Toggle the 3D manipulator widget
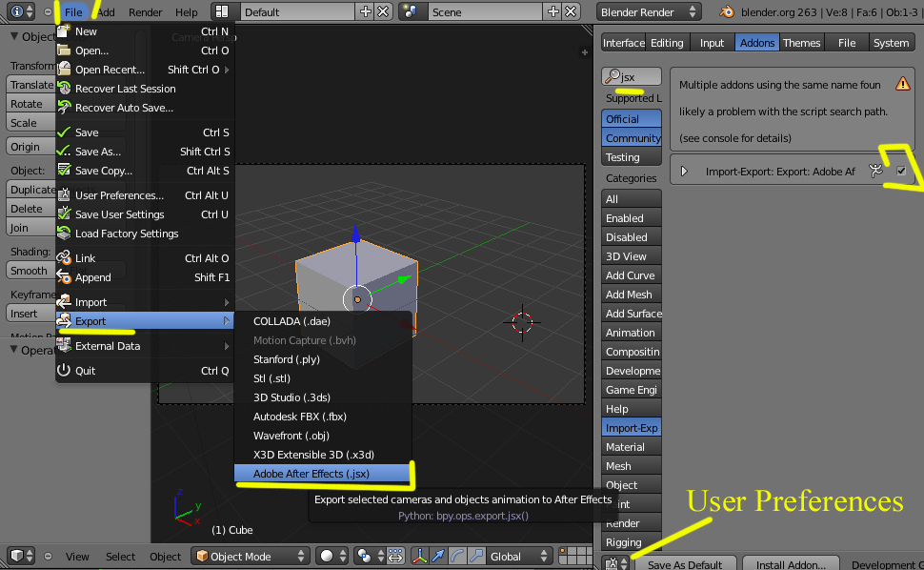 (419, 556)
